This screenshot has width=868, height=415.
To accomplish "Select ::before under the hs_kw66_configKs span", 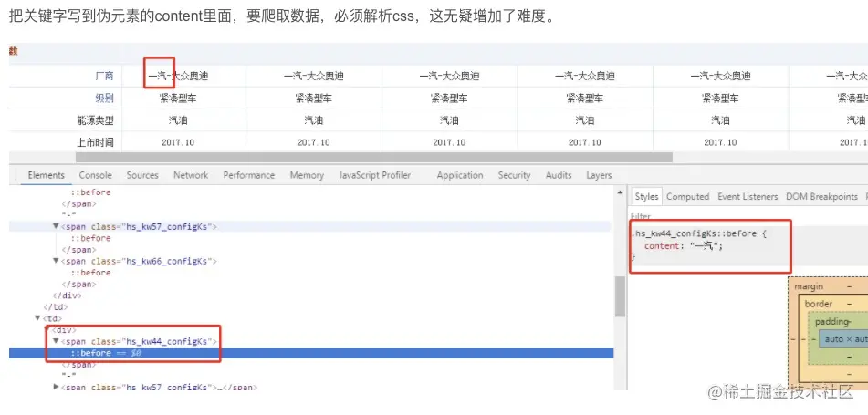I will click(x=90, y=272).
